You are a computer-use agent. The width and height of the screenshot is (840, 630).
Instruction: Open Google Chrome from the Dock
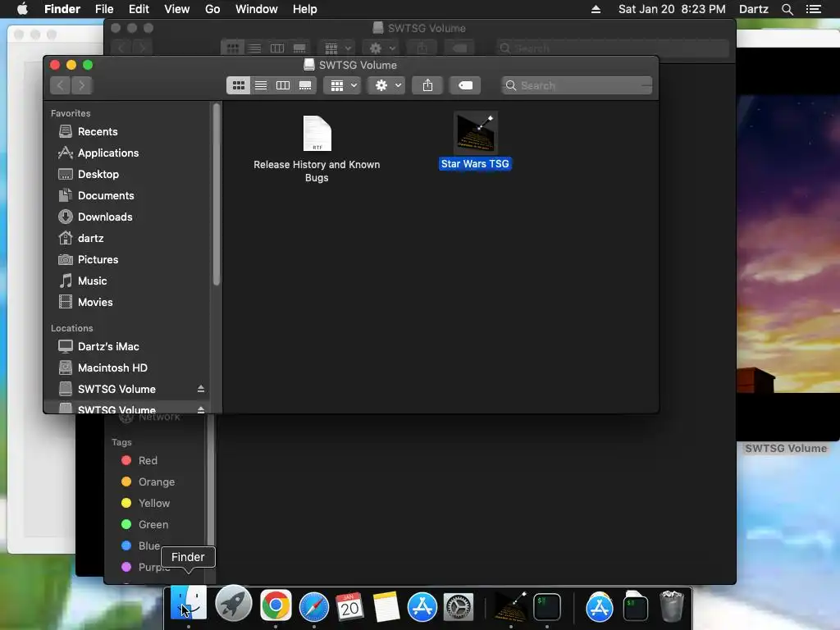(x=276, y=605)
